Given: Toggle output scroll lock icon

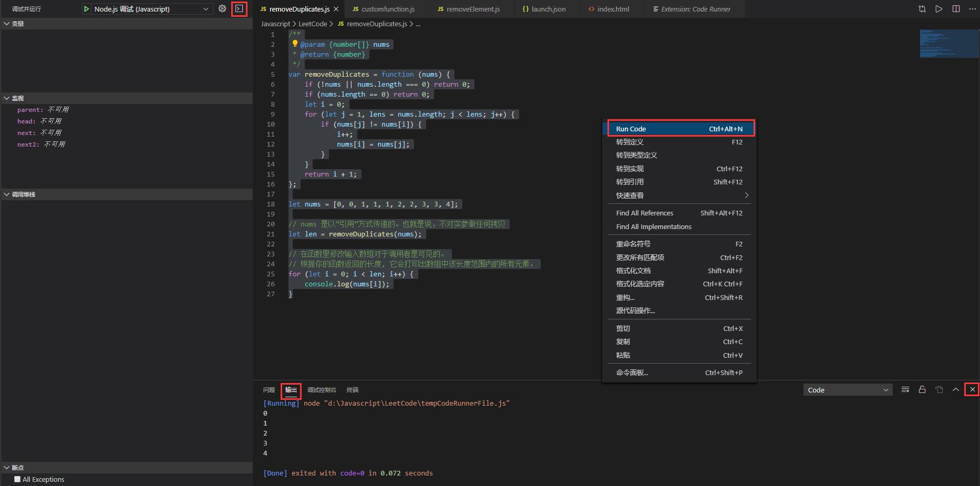Looking at the screenshot, I should coord(922,390).
